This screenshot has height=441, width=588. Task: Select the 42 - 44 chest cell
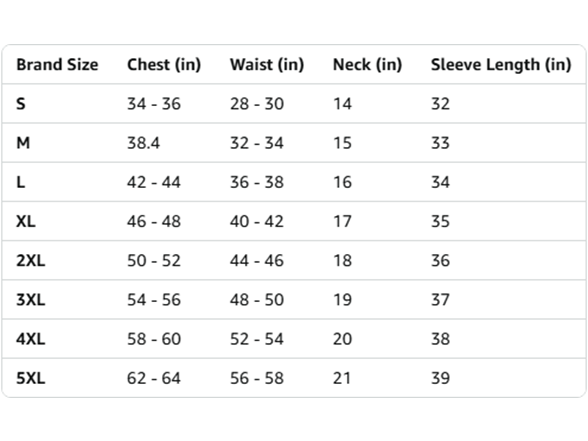click(154, 182)
